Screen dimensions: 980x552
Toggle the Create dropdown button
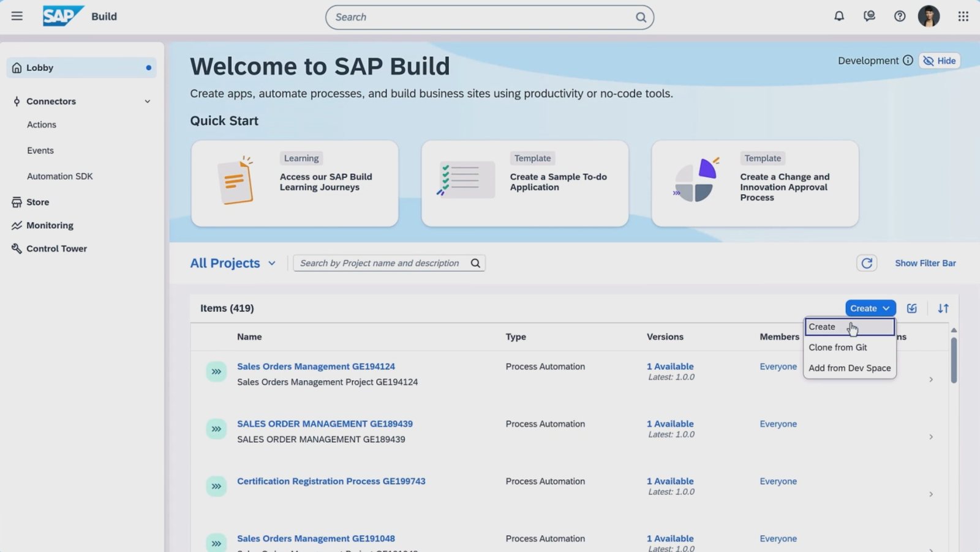[870, 308]
